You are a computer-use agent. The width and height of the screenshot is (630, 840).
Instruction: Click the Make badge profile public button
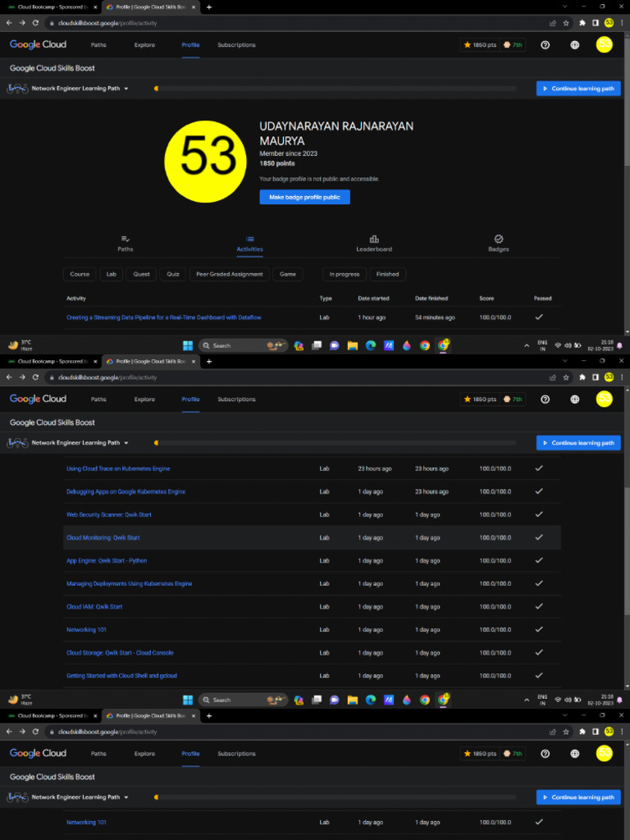(304, 197)
